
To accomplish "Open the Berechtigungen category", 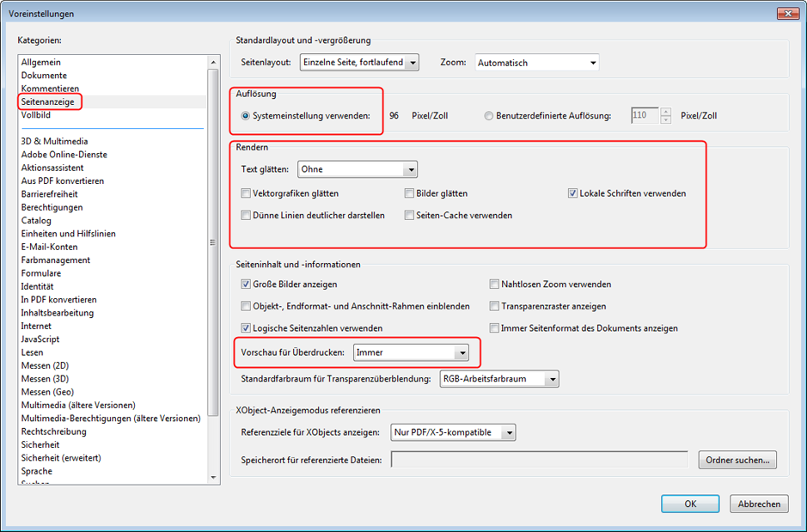I will 52,207.
